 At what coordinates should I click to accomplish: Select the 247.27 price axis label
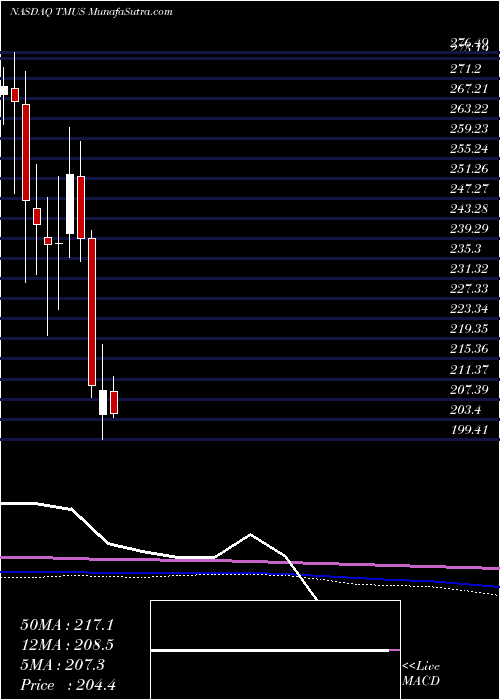pos(468,189)
